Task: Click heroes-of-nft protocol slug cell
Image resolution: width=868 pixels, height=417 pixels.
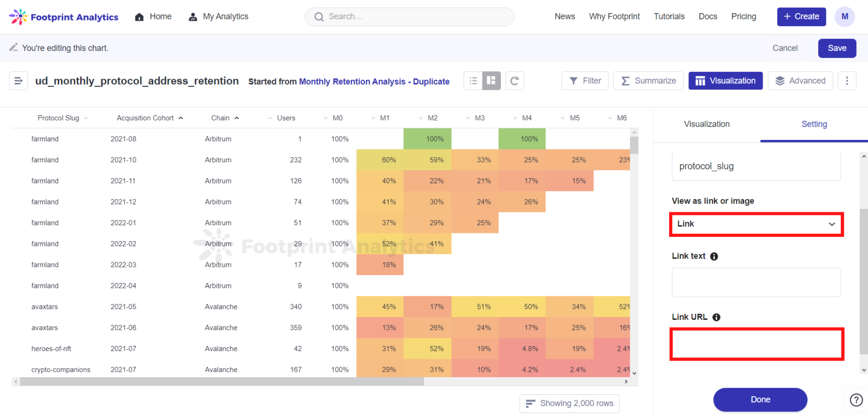Action: pyautogui.click(x=51, y=349)
